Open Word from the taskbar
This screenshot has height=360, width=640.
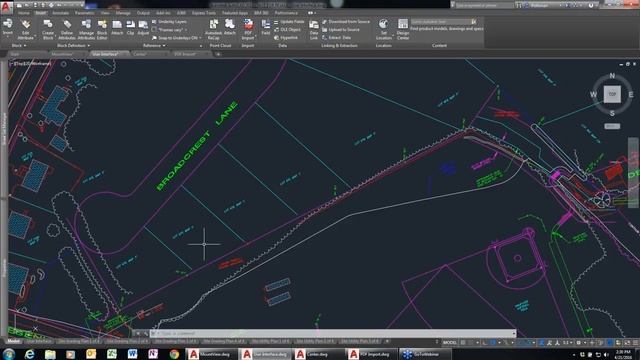(132, 354)
